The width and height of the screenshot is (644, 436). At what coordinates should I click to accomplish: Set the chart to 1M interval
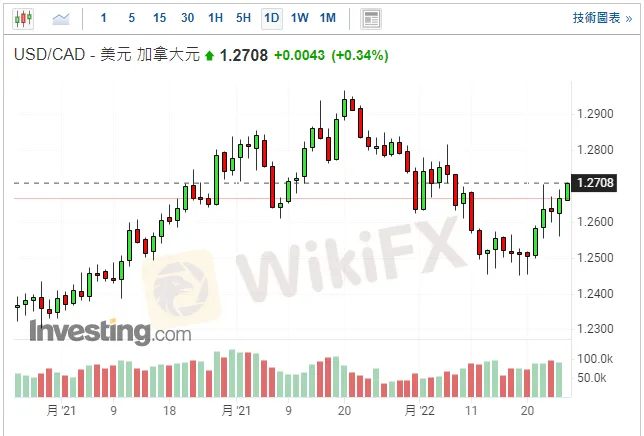[327, 18]
